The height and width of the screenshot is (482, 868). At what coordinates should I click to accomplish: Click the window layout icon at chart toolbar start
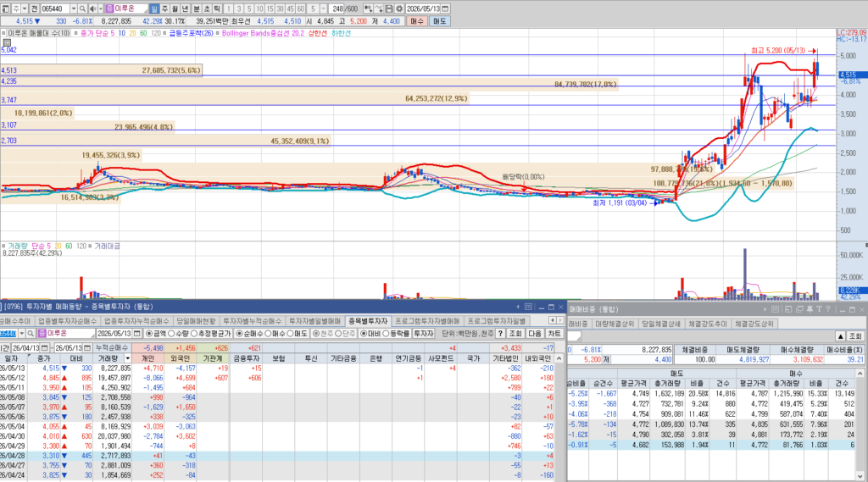tap(6, 8)
